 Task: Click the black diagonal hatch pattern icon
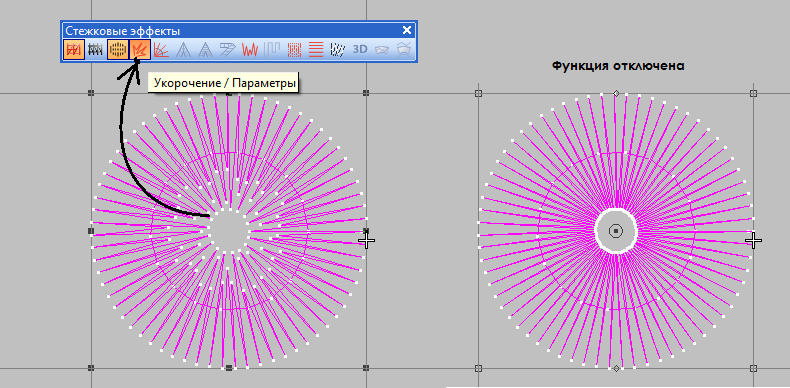[338, 49]
